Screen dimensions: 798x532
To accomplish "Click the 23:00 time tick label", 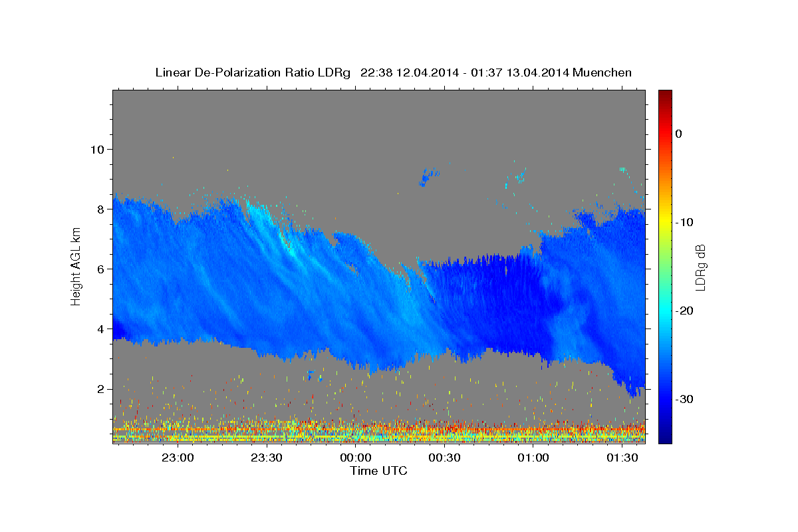I will pos(178,458).
